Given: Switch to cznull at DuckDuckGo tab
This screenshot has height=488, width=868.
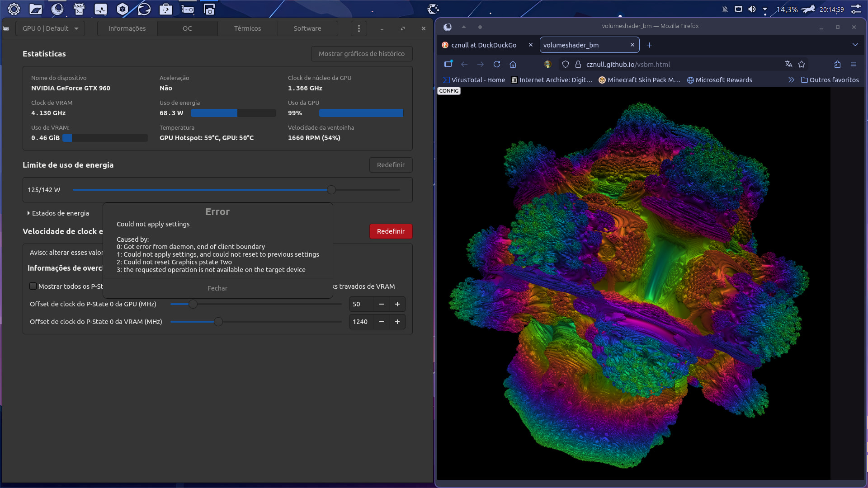Looking at the screenshot, I should 483,45.
